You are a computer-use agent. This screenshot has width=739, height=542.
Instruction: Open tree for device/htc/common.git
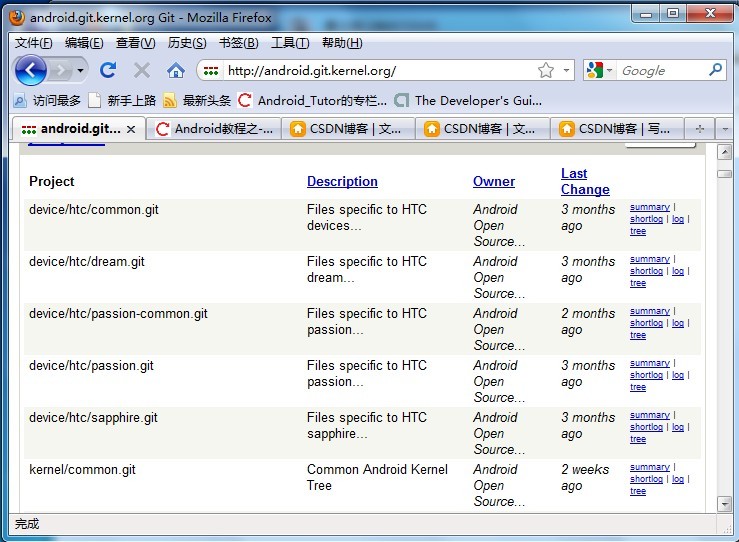tap(638, 231)
